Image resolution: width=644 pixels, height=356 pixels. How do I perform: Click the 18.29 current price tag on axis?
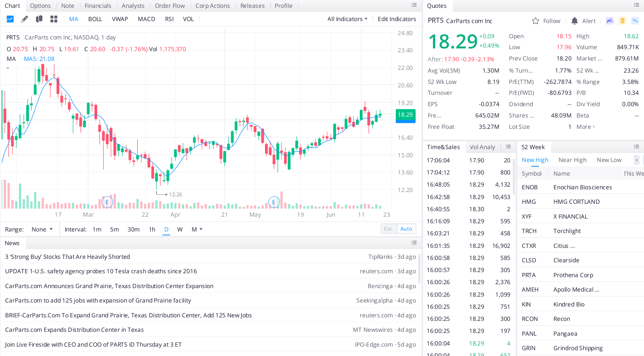406,115
